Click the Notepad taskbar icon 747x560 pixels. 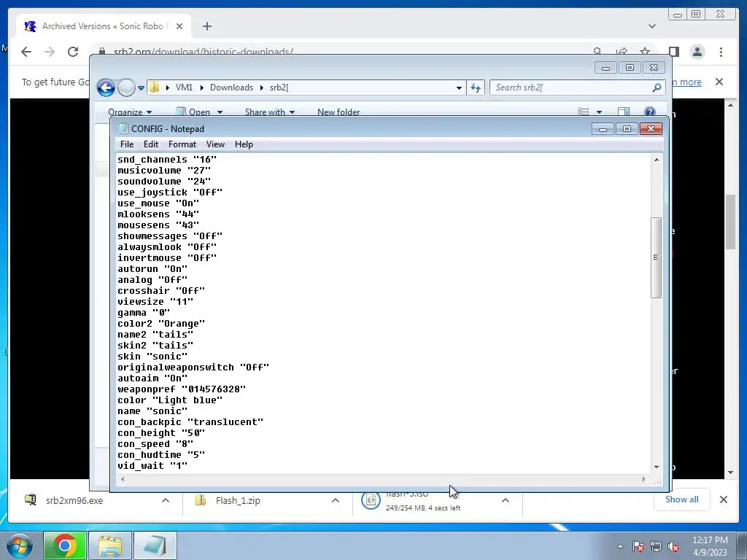click(x=155, y=545)
